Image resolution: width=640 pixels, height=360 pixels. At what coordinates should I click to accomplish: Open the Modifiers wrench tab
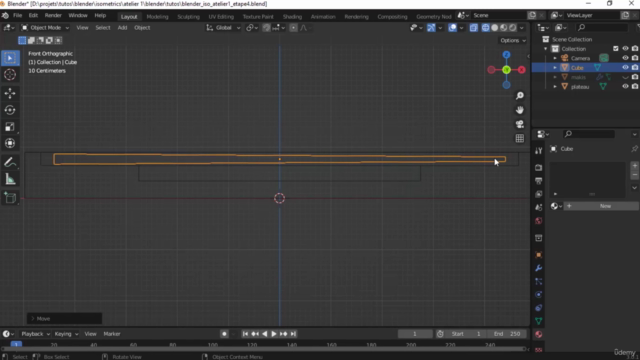[x=538, y=268]
